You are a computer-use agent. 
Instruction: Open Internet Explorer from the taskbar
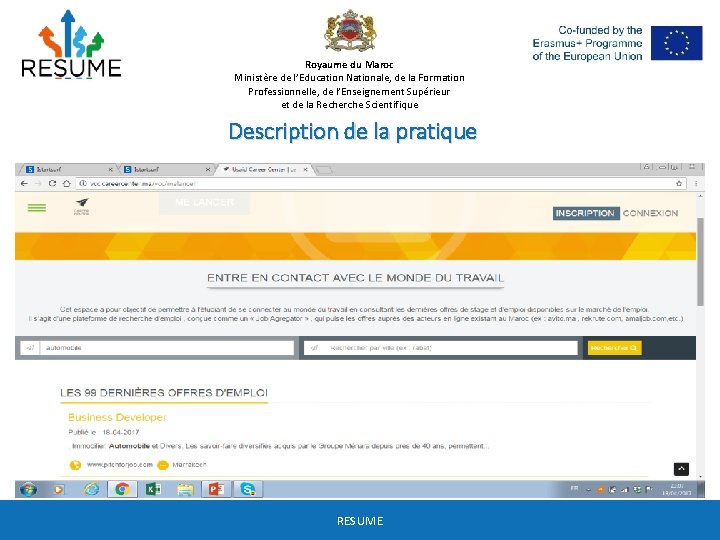click(x=91, y=489)
